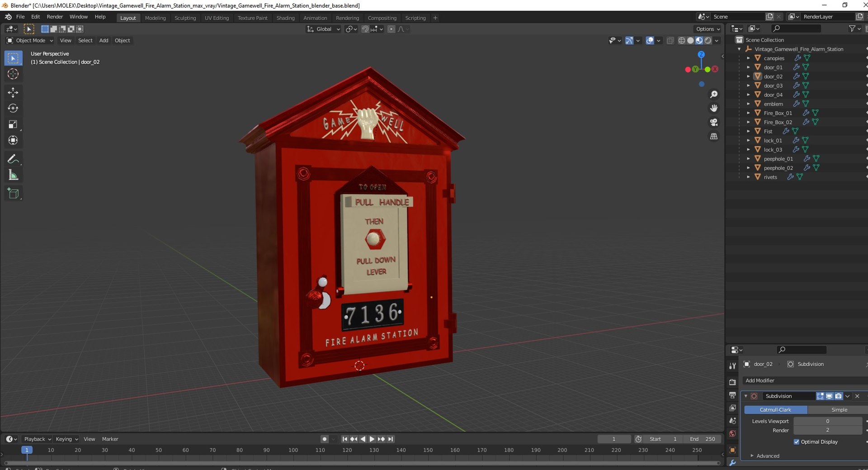Remove the Subdivision modifier

point(857,396)
